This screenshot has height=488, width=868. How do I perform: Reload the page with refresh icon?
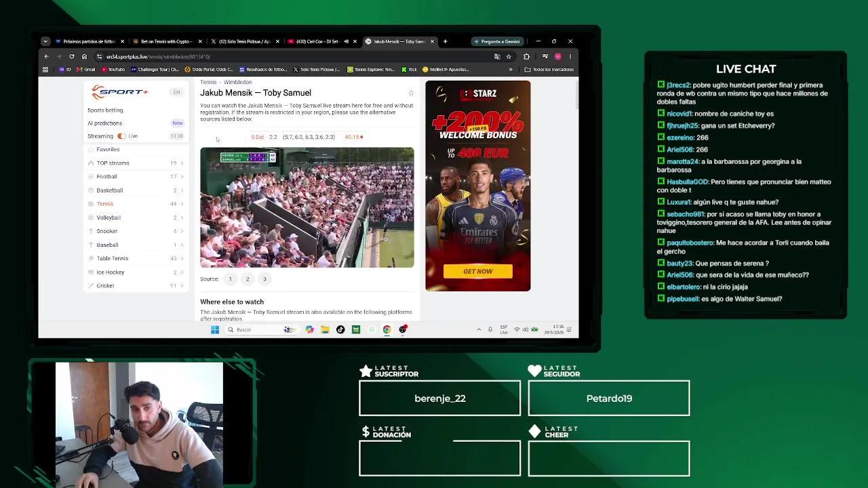pyautogui.click(x=71, y=56)
